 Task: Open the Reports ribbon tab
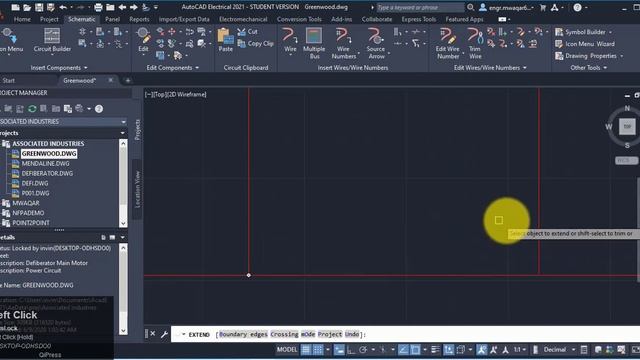(x=139, y=19)
